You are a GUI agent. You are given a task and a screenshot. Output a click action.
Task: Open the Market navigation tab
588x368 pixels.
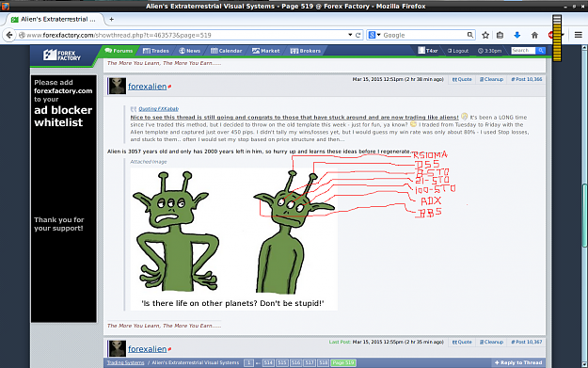coord(266,51)
